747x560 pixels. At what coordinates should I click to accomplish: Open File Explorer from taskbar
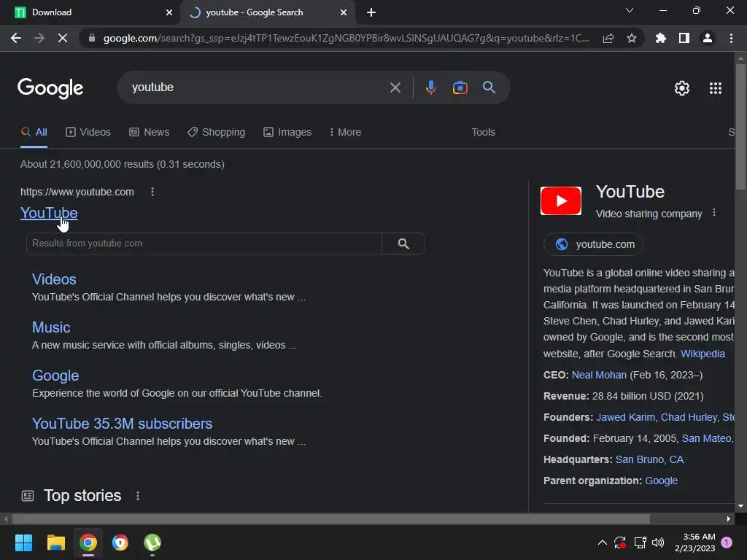click(x=55, y=542)
